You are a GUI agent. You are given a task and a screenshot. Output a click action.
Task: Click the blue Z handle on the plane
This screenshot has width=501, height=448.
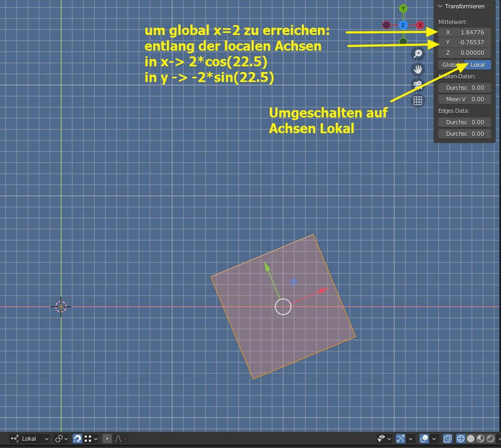293,281
